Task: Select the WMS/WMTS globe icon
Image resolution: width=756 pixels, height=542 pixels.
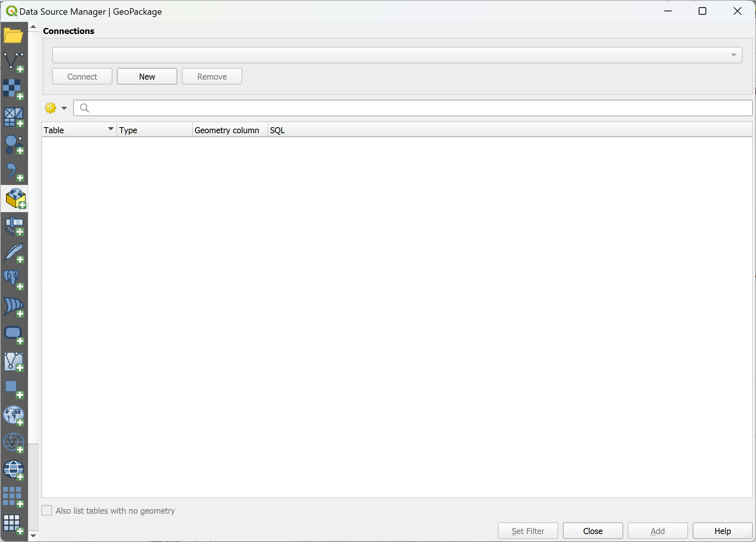Action: (x=14, y=416)
